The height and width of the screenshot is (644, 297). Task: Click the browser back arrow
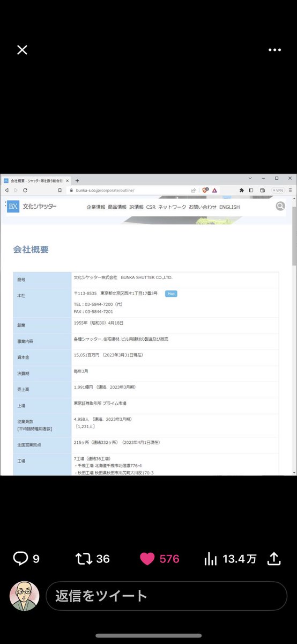[6, 190]
